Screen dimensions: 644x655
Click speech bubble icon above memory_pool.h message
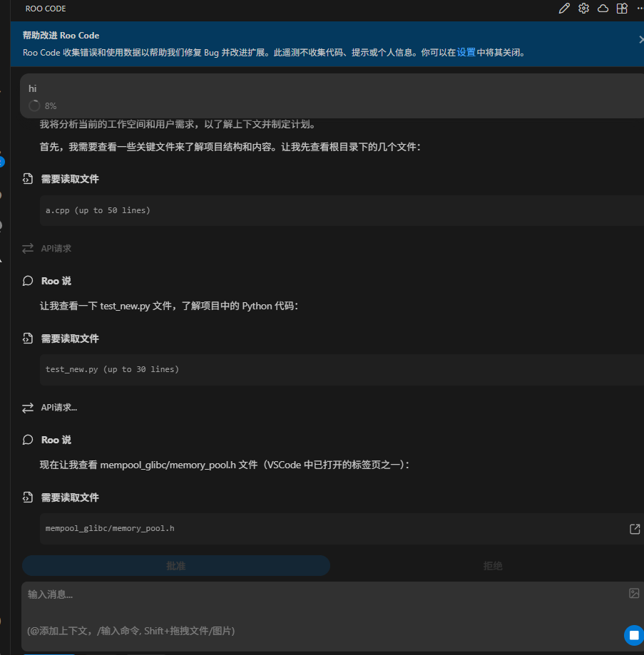pyautogui.click(x=28, y=440)
